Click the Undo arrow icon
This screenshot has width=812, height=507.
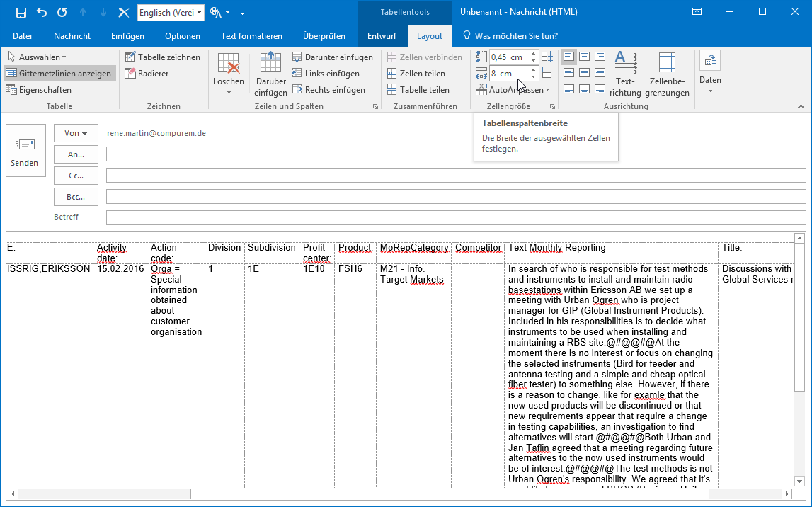point(42,13)
